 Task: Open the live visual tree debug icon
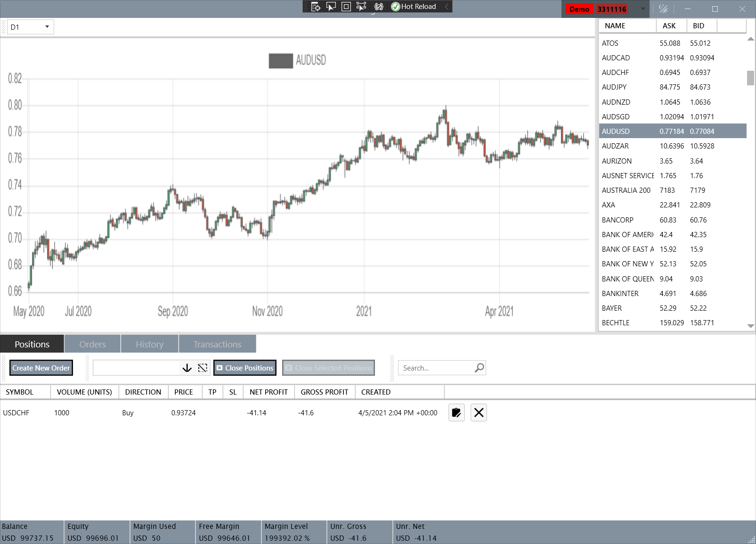pyautogui.click(x=316, y=7)
